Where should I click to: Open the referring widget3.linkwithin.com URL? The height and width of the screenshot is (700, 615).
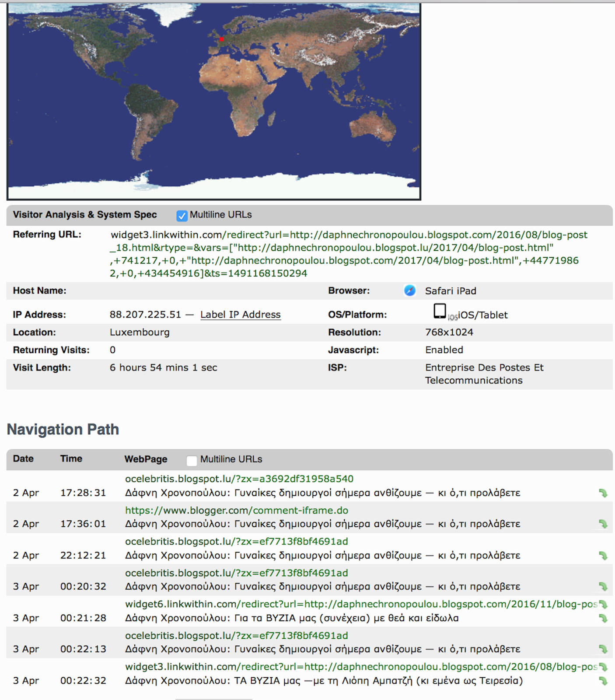(349, 254)
